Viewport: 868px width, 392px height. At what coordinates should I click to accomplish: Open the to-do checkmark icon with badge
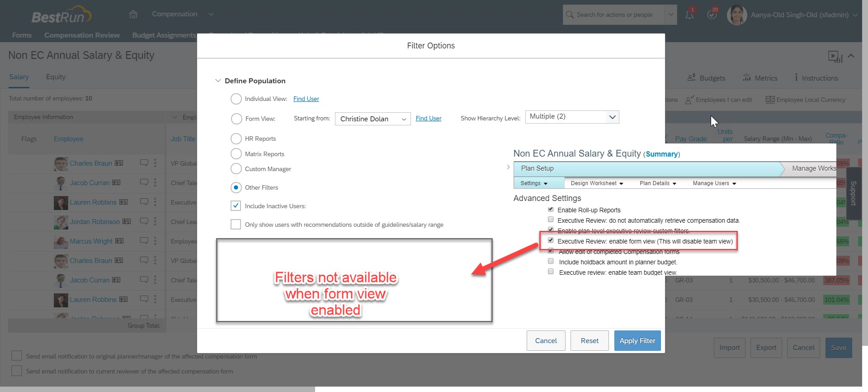click(712, 14)
